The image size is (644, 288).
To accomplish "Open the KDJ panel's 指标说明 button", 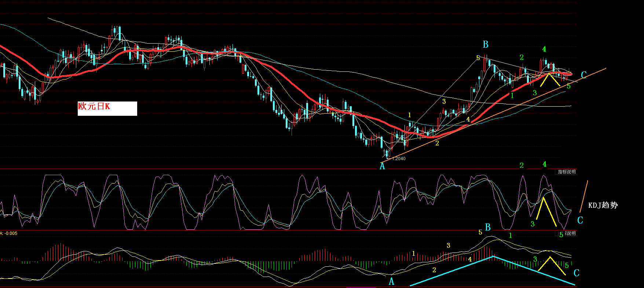I will (x=567, y=171).
